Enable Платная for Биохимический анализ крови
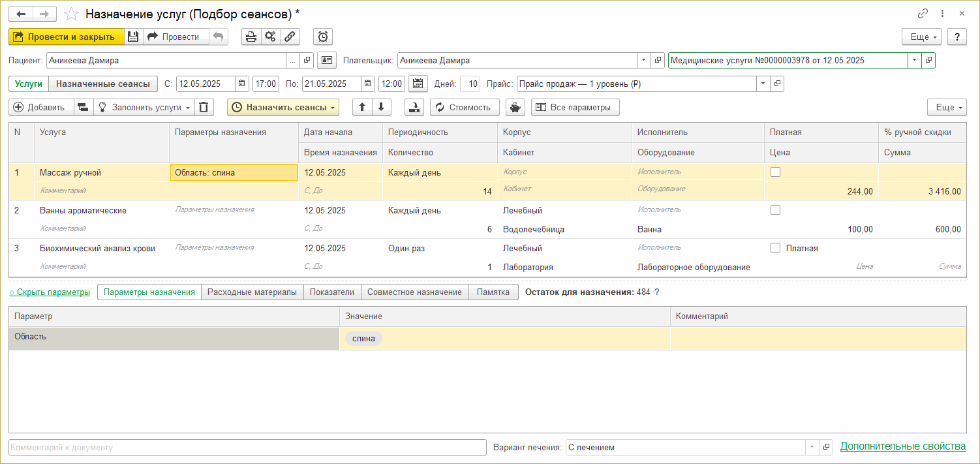Screen dimensions: 980x464 click(x=775, y=248)
